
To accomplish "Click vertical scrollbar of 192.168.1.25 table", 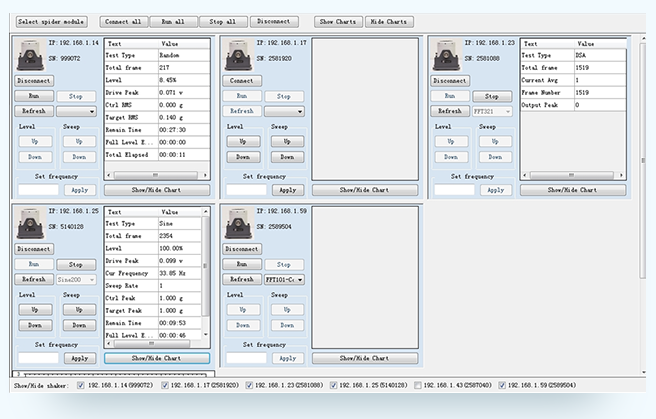I will (205, 266).
